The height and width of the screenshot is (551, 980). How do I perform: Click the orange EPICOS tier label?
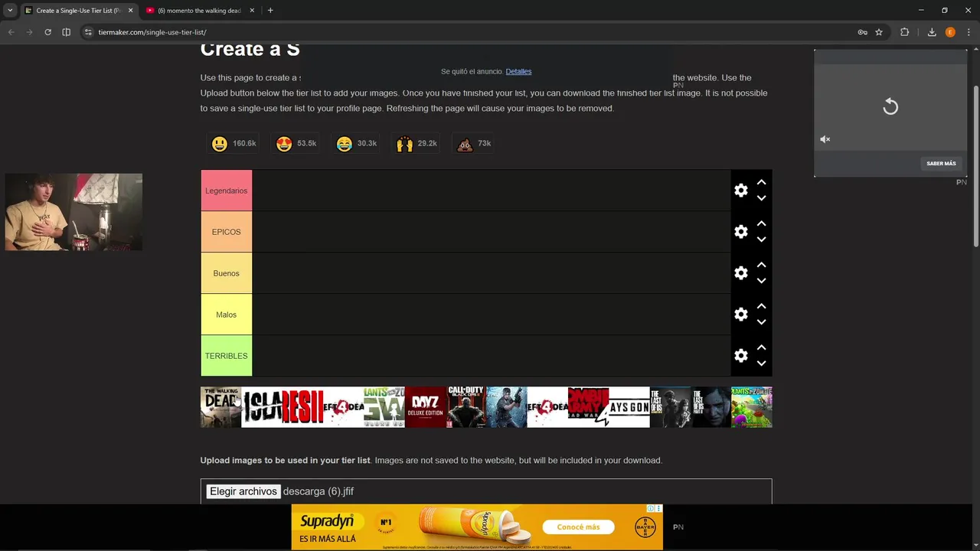click(x=226, y=232)
